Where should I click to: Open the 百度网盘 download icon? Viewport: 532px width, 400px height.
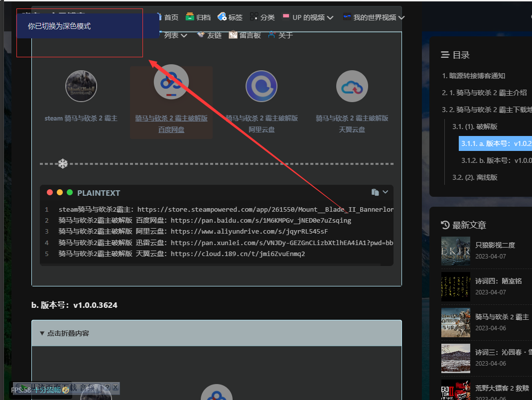click(171, 82)
